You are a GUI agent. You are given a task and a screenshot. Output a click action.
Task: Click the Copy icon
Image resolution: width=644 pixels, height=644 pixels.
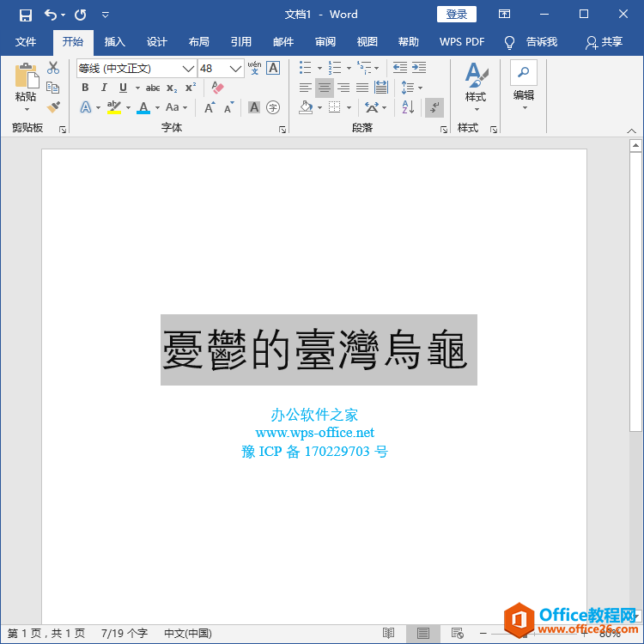[x=53, y=88]
